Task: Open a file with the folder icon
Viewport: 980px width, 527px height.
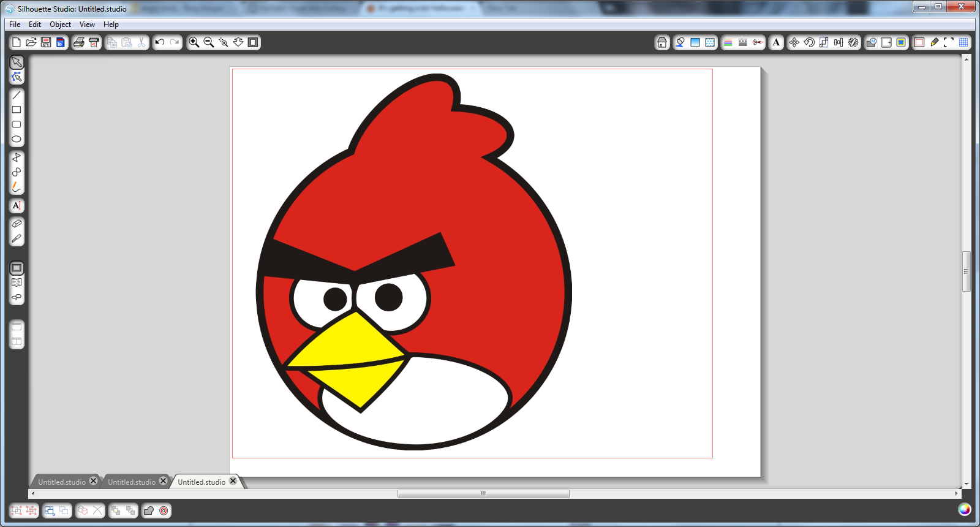Action: pyautogui.click(x=31, y=42)
